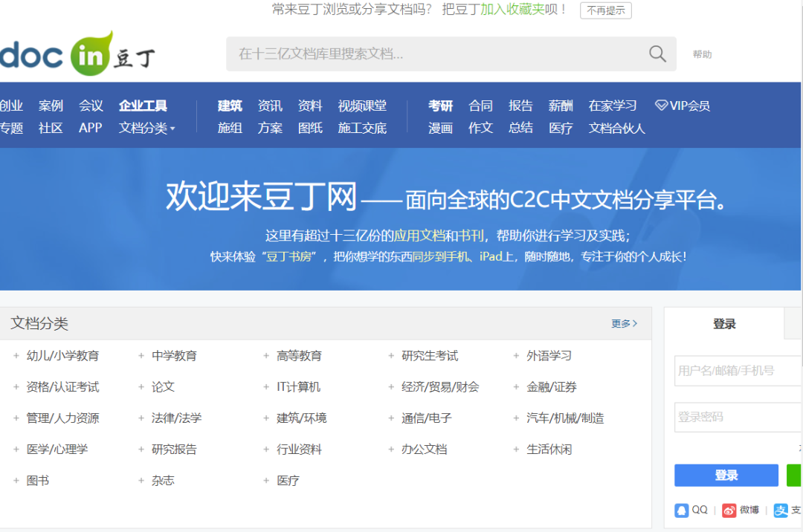Open the 金融/证券 category
The height and width of the screenshot is (532, 803).
click(552, 386)
